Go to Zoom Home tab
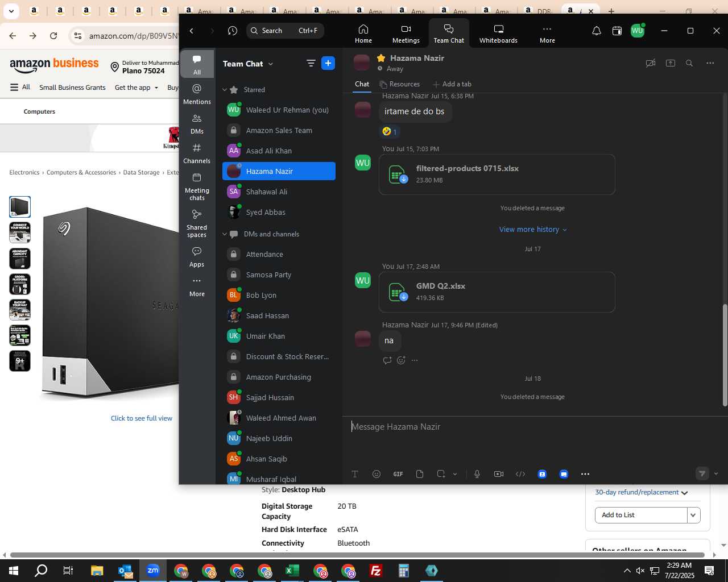This screenshot has width=728, height=582. click(363, 34)
